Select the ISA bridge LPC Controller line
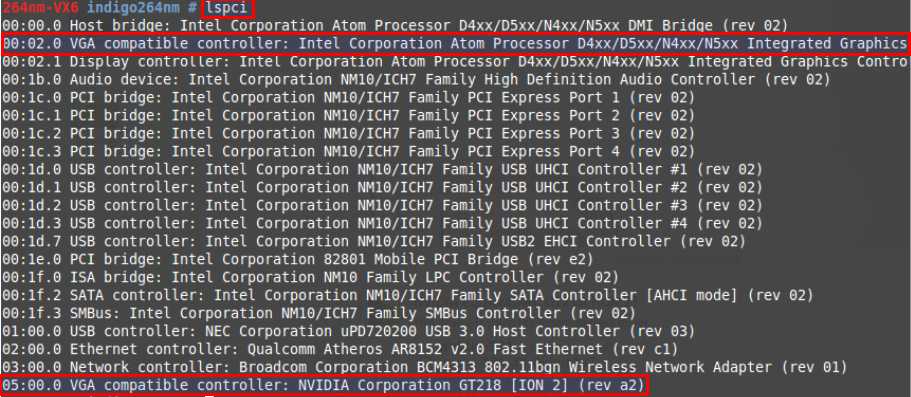This screenshot has width=911, height=397. [310, 277]
